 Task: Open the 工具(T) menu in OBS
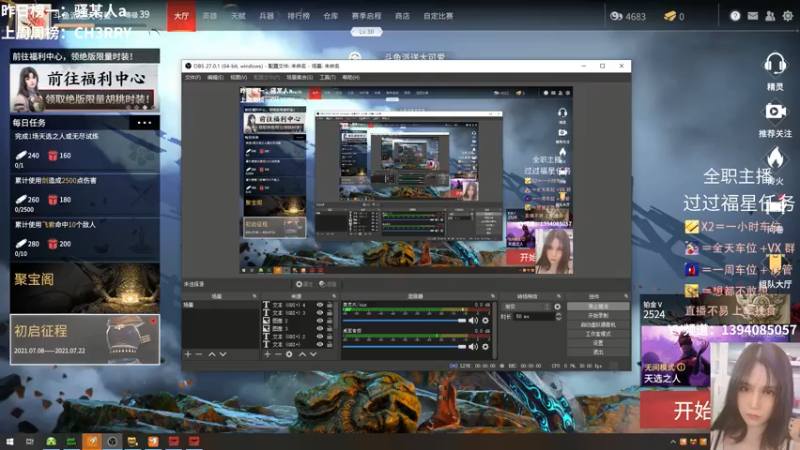328,78
